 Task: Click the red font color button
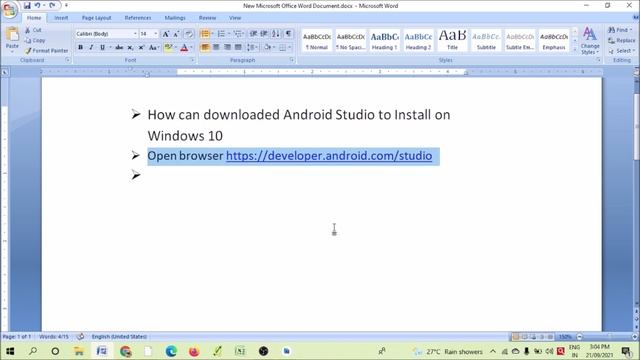click(184, 47)
